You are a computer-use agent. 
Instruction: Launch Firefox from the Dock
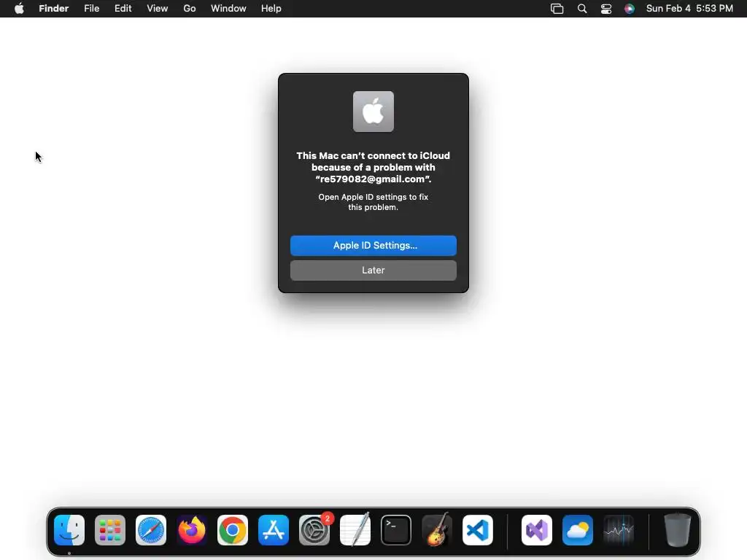[192, 530]
